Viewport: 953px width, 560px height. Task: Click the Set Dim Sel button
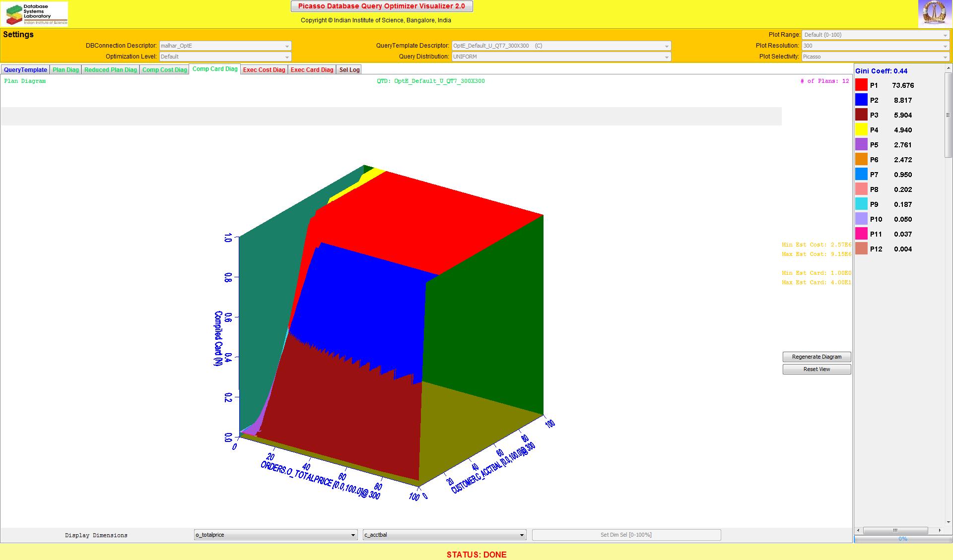click(626, 535)
